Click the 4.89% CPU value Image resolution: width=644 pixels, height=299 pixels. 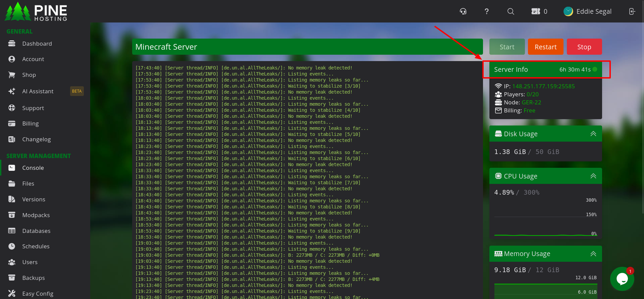504,192
